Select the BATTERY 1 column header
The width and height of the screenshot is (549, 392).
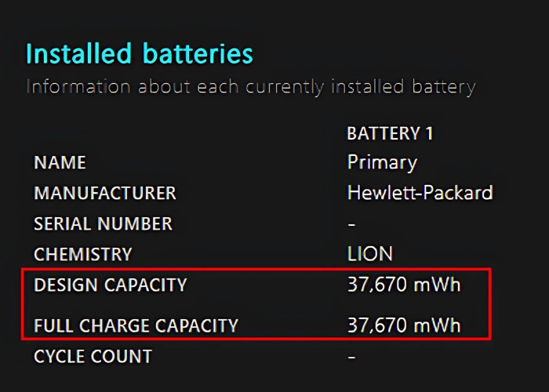pyautogui.click(x=390, y=133)
